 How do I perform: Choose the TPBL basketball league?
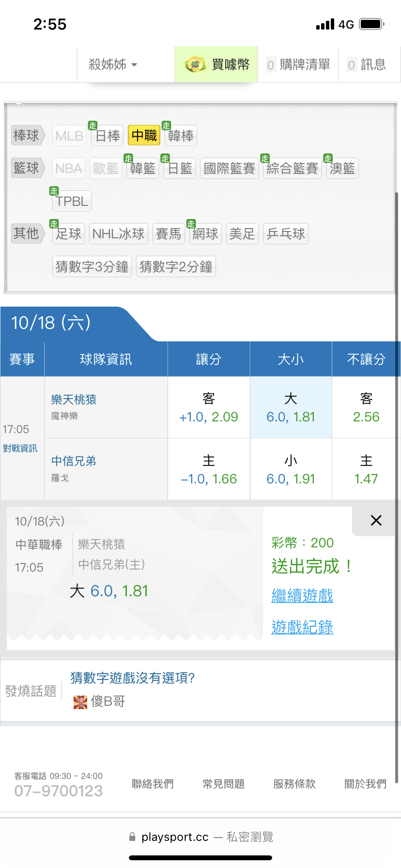pyautogui.click(x=72, y=201)
